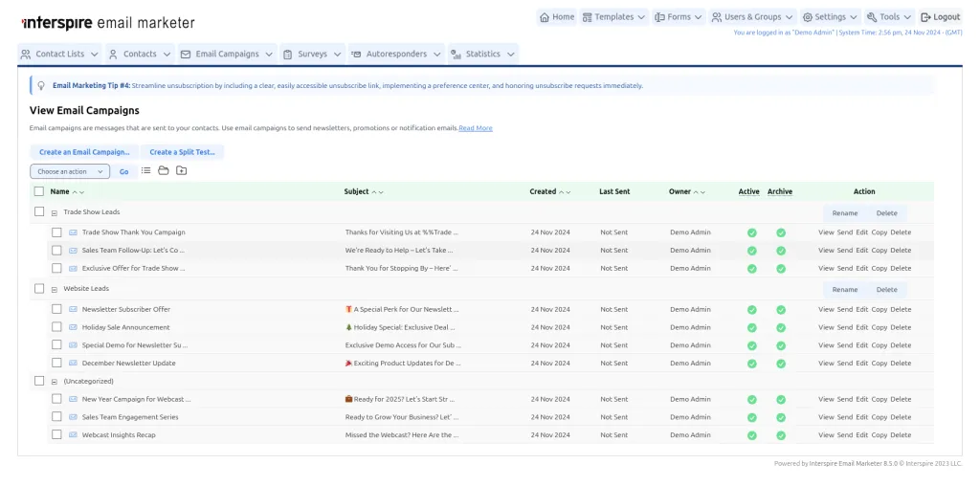This screenshot has width=980, height=486.
Task: Click Send for Newsletter Subscriber Offer
Action: pyautogui.click(x=844, y=309)
